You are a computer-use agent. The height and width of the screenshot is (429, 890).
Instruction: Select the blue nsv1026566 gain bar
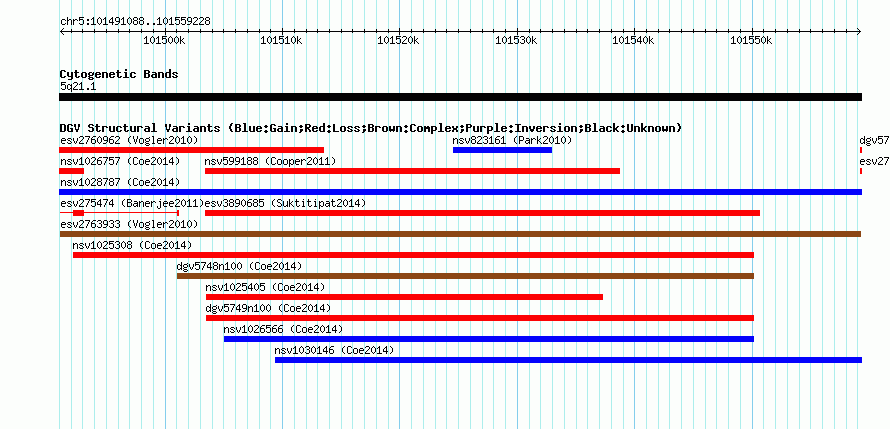(489, 339)
